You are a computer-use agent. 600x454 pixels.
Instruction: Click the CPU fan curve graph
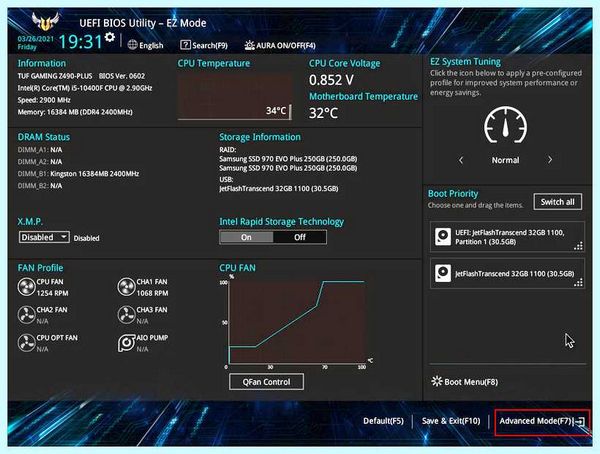pos(297,322)
